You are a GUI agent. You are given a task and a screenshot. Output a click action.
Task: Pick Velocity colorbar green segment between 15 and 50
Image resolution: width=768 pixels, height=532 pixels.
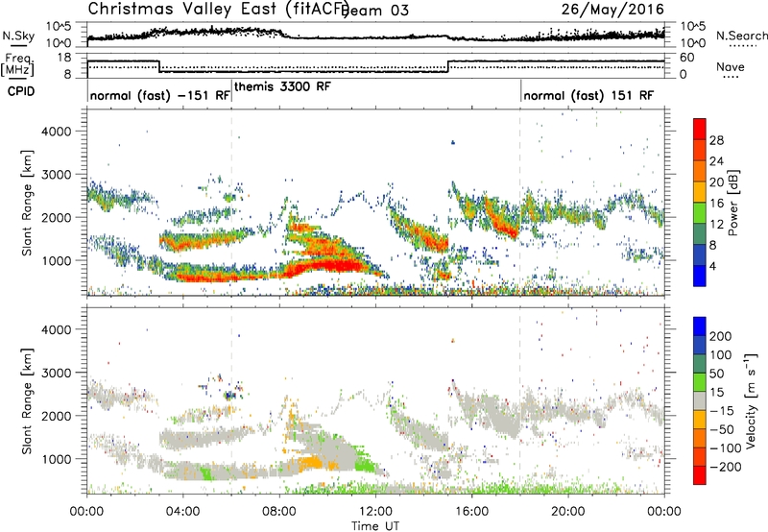[x=700, y=382]
